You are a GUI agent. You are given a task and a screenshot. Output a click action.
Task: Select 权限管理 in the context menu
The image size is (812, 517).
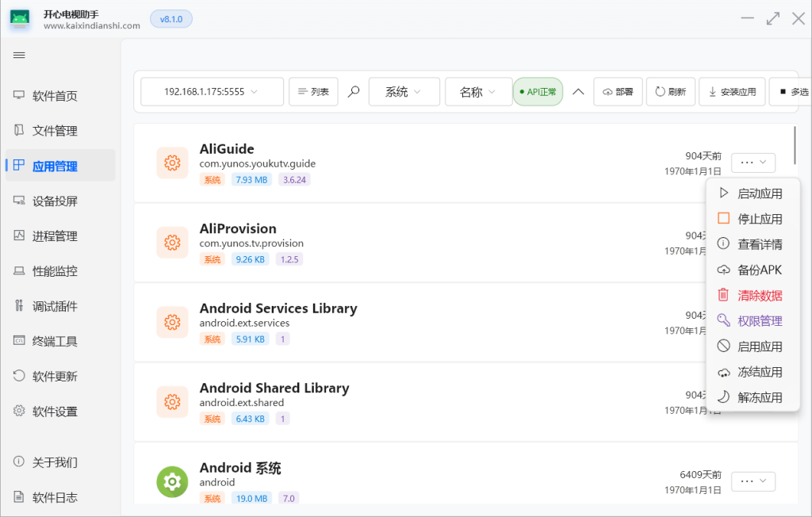pyautogui.click(x=759, y=321)
